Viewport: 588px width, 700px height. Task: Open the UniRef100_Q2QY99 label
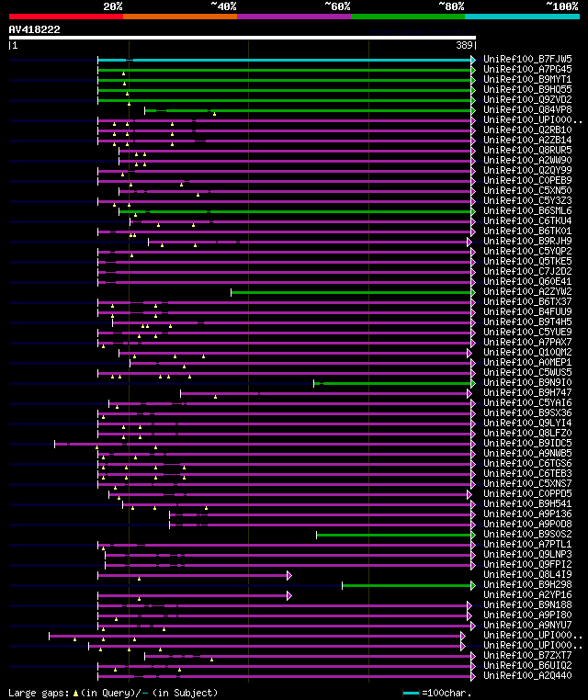coord(527,170)
